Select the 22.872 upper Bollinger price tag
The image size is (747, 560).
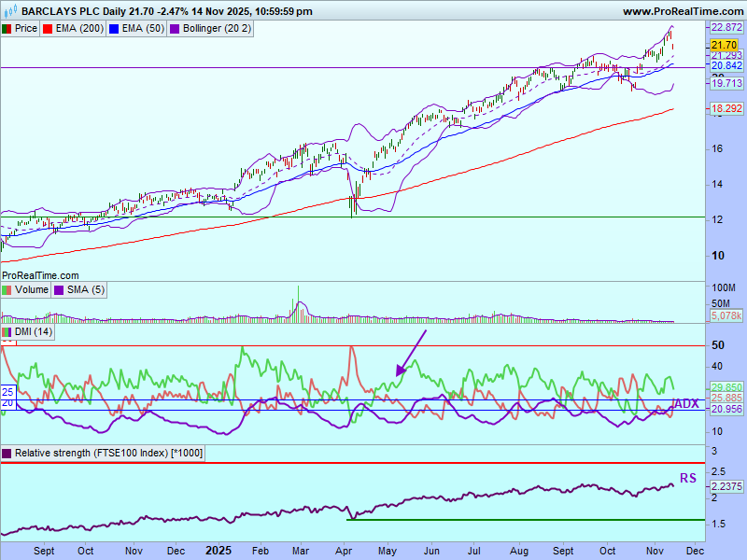coord(726,28)
